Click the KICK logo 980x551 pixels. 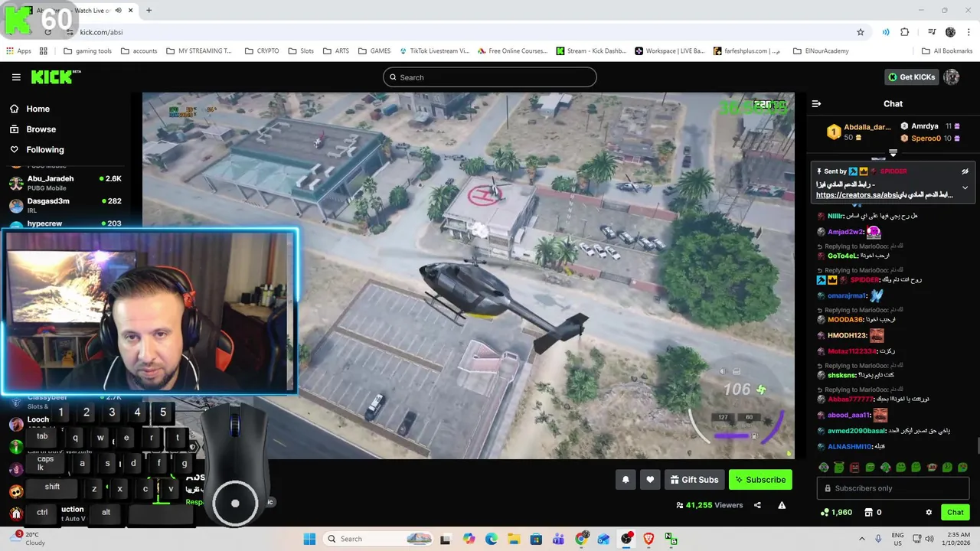pyautogui.click(x=55, y=77)
